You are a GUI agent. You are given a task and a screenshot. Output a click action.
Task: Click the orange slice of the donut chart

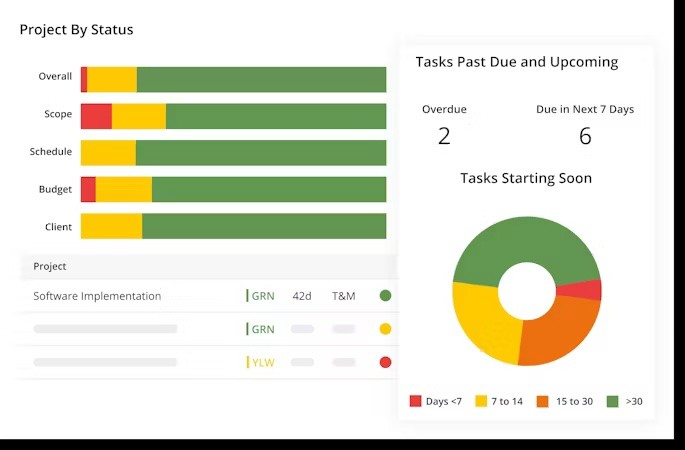point(560,332)
